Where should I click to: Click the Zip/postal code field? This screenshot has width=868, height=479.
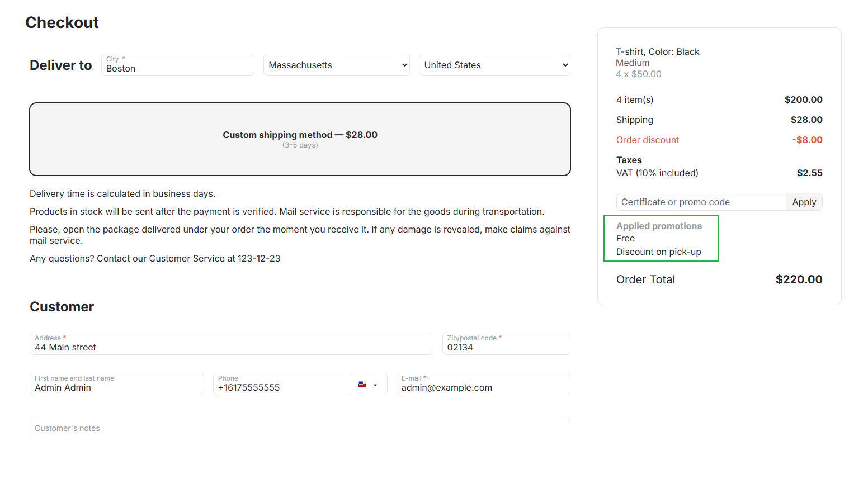(506, 344)
